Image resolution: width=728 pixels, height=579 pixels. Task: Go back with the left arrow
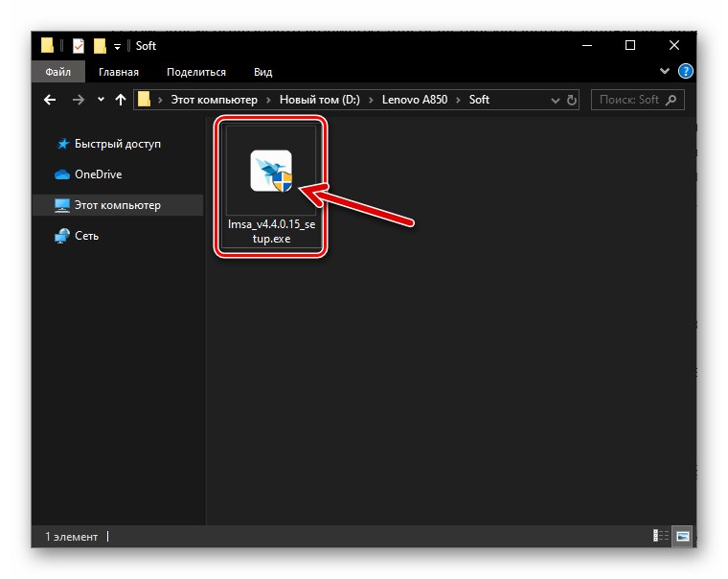(x=50, y=100)
